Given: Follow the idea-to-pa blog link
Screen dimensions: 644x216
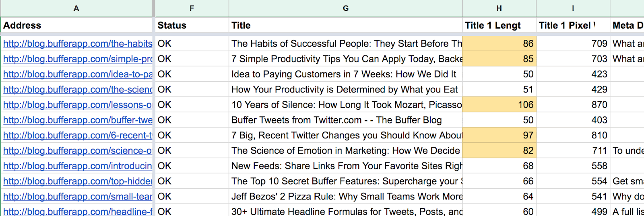Looking at the screenshot, I should [x=78, y=74].
